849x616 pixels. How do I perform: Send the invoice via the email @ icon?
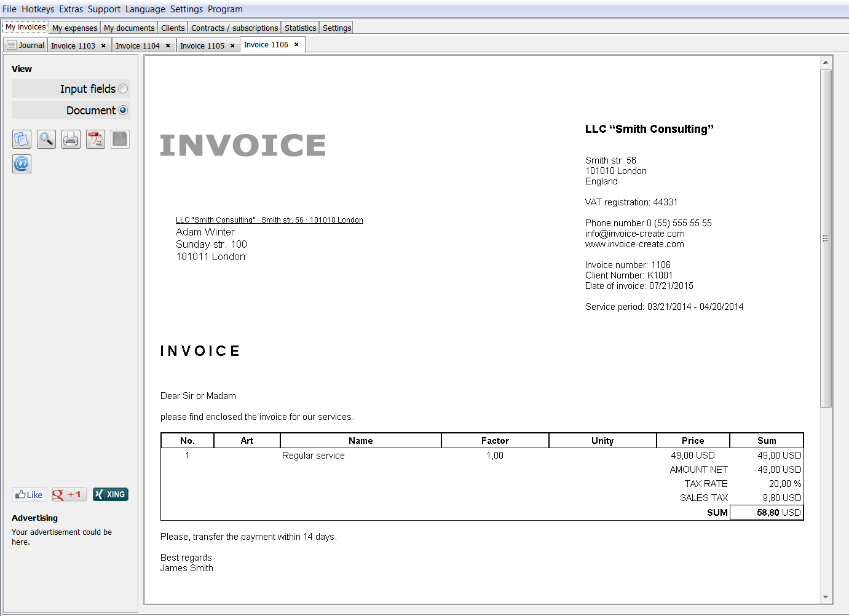point(22,164)
